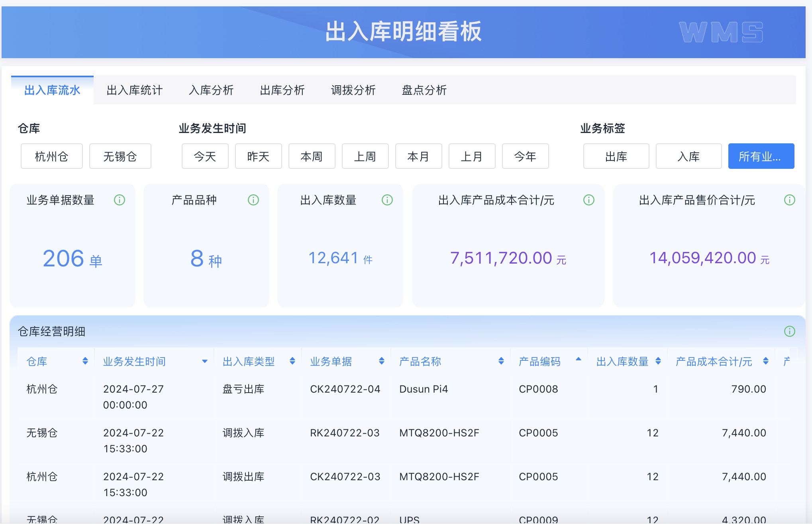This screenshot has width=812, height=524.
Task: Filter time range by 本月
Action: (x=418, y=156)
